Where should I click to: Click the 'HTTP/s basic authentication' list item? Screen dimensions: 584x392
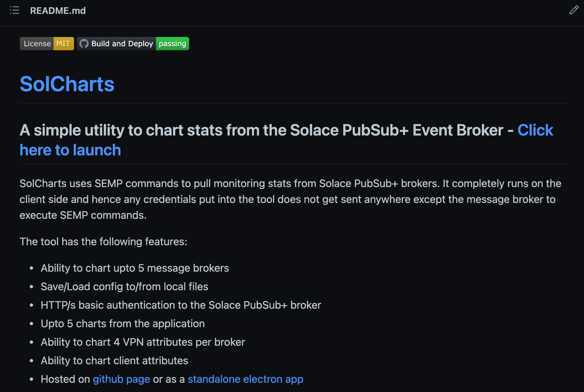[181, 305]
